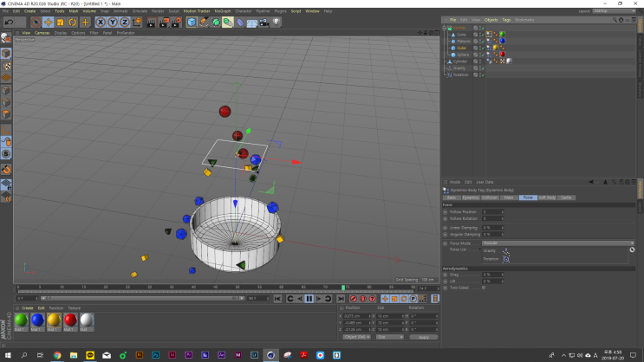Toggle the Gravity object enable checkmark
This screenshot has width=644, height=362.
point(483,68)
